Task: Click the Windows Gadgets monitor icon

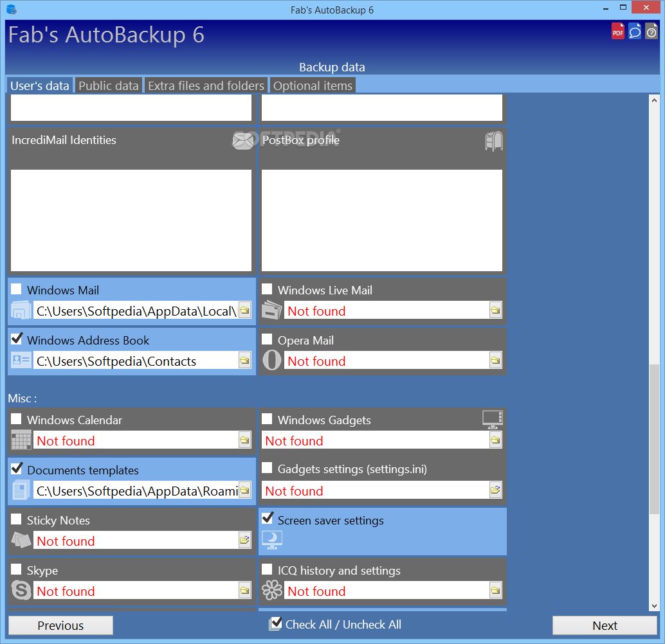Action: [x=493, y=419]
